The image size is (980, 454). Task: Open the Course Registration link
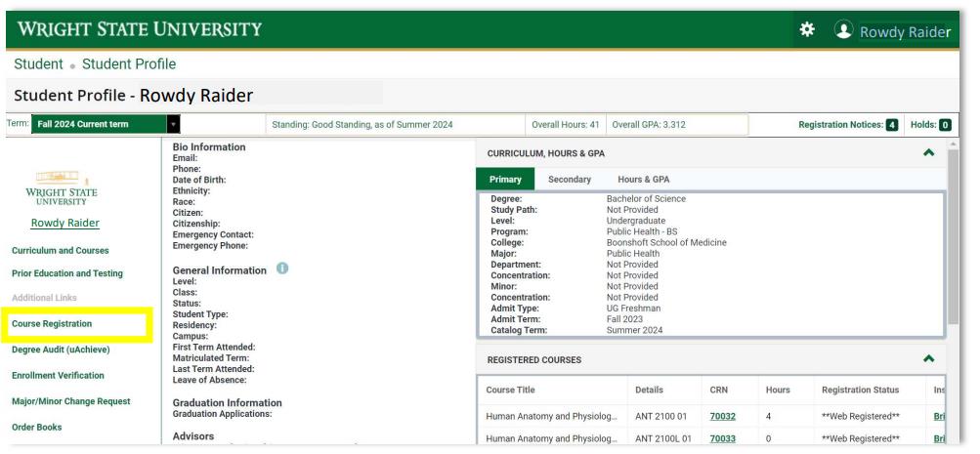[x=52, y=323]
